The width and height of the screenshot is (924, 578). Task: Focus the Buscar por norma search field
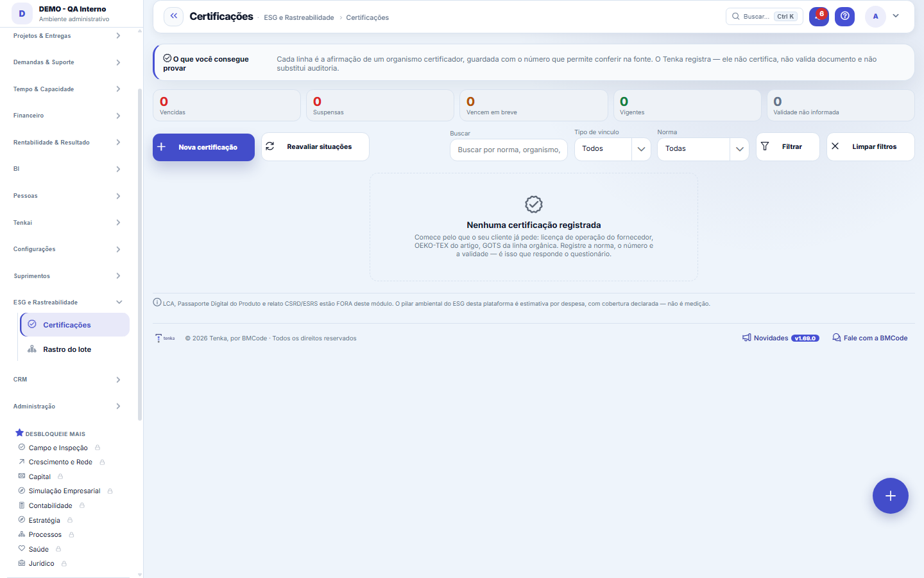[509, 150]
